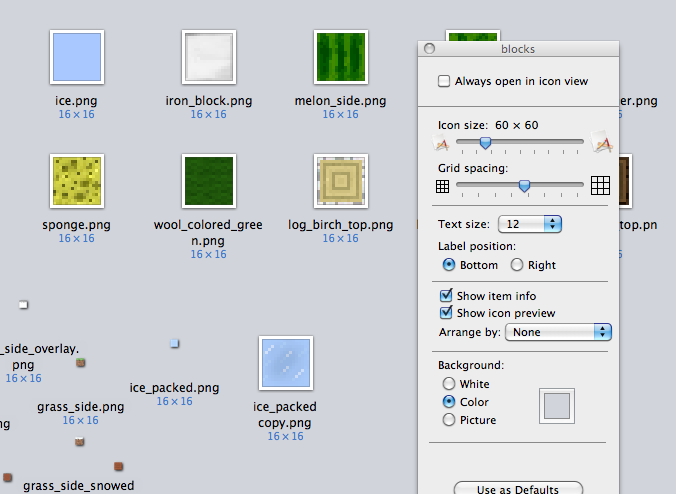The image size is (676, 494).
Task: Click the ice.png file name
Action: coord(76,101)
